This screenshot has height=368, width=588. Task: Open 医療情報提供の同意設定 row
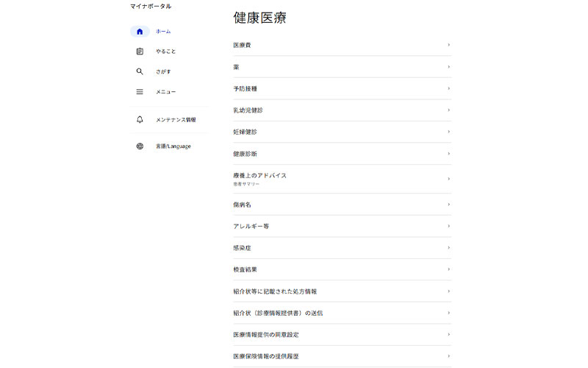[342, 335]
